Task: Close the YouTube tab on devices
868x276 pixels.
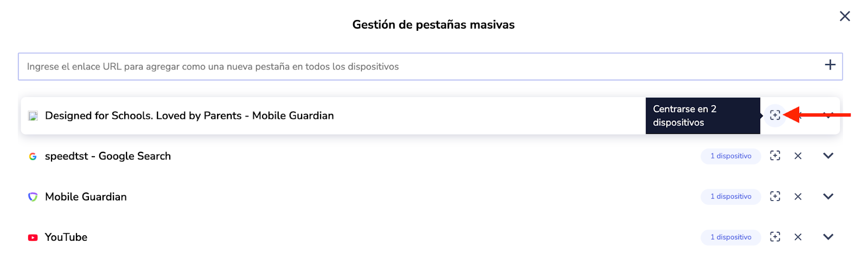Action: point(797,237)
